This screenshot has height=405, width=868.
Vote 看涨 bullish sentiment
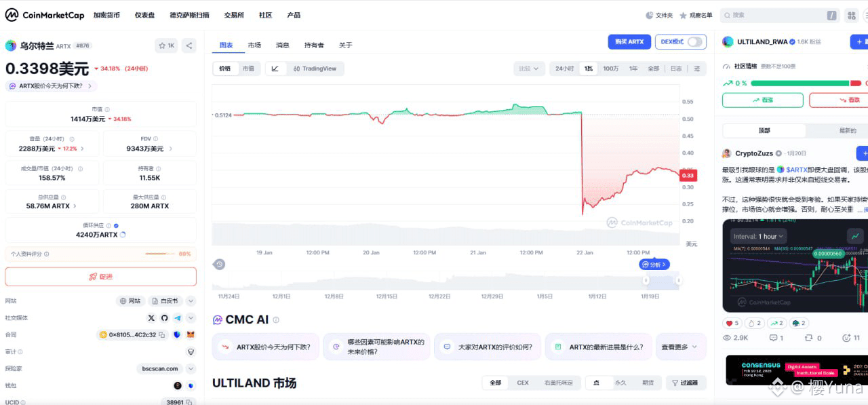coord(762,100)
